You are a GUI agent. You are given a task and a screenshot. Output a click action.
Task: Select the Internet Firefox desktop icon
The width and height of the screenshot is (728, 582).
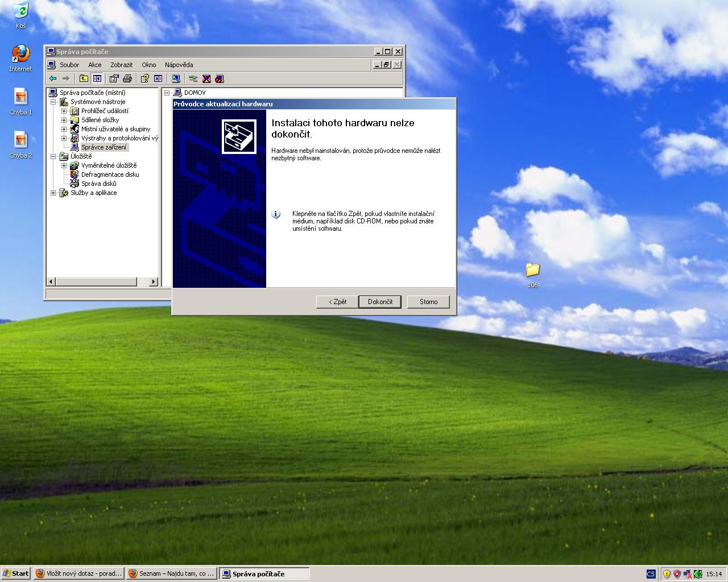pyautogui.click(x=20, y=59)
